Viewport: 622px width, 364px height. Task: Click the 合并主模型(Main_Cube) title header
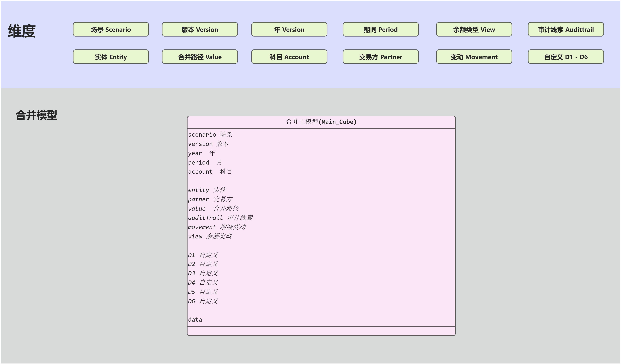point(321,122)
